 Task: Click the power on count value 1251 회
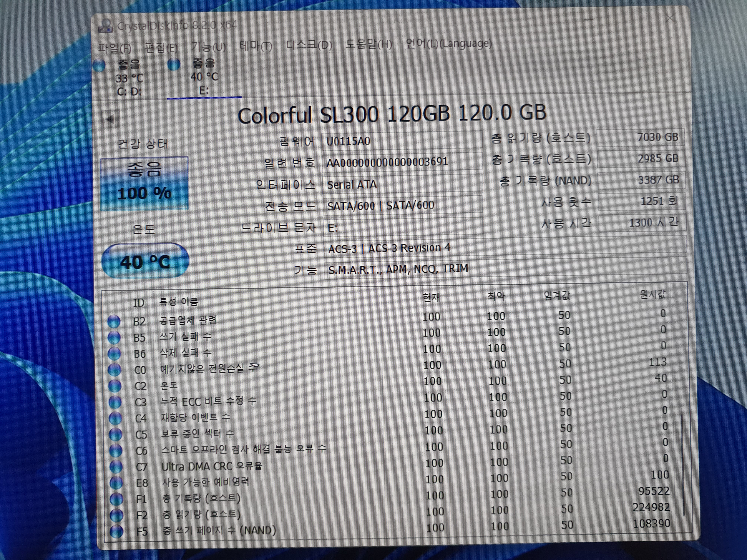[642, 201]
